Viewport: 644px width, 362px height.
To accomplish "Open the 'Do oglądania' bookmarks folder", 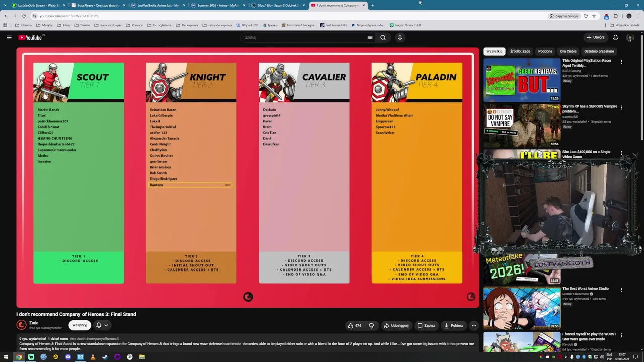I will [x=159, y=25].
